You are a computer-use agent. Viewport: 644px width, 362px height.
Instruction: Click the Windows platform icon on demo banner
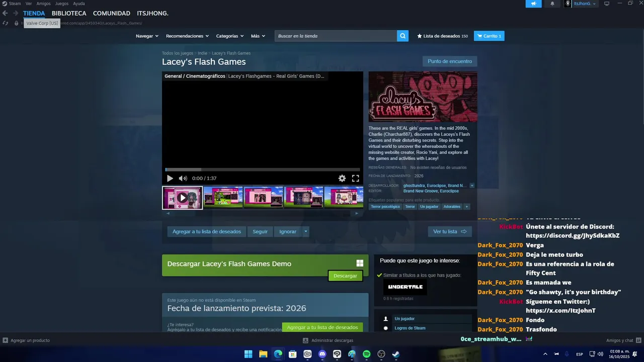coord(360,263)
